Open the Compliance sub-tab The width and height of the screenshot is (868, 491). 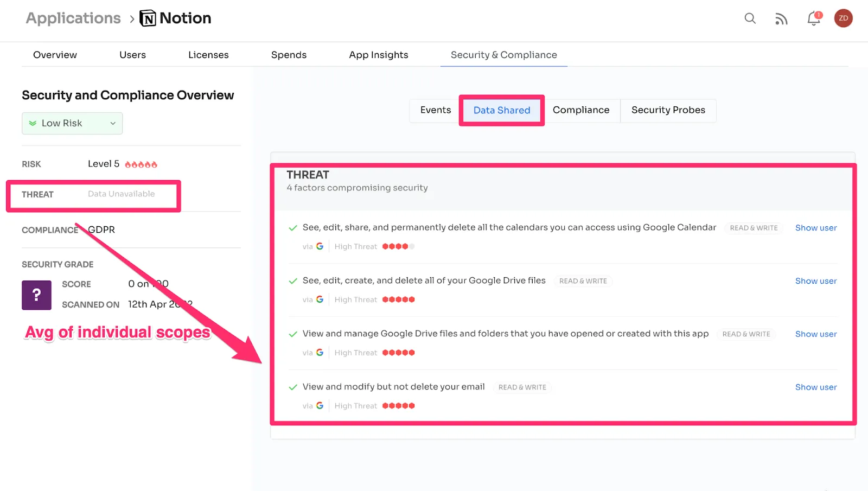coord(581,110)
